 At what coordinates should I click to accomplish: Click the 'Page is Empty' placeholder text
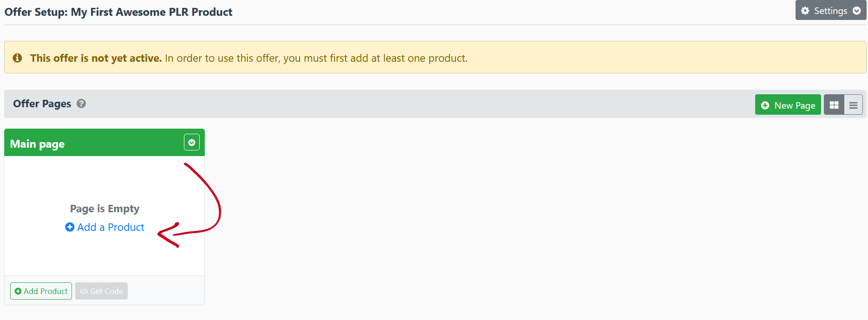[104, 209]
